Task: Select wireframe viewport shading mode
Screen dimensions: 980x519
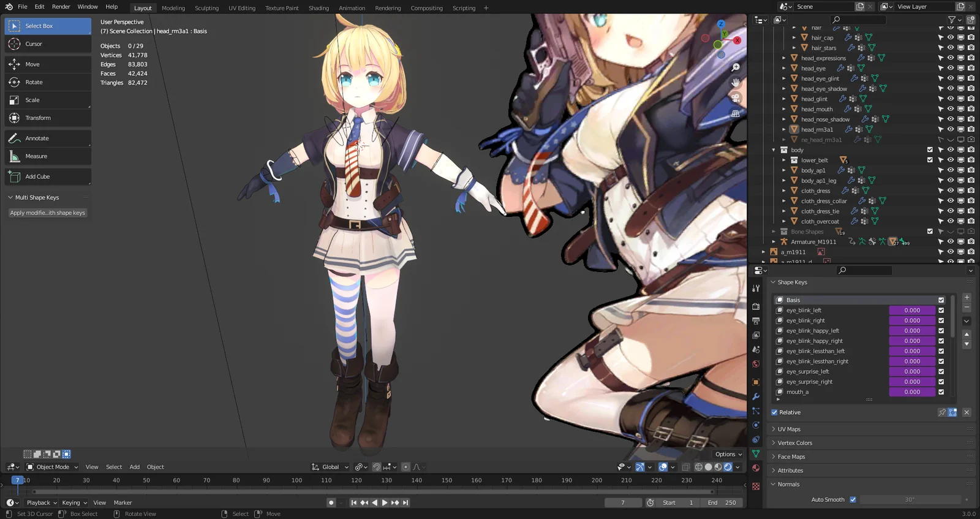Action: pos(698,467)
